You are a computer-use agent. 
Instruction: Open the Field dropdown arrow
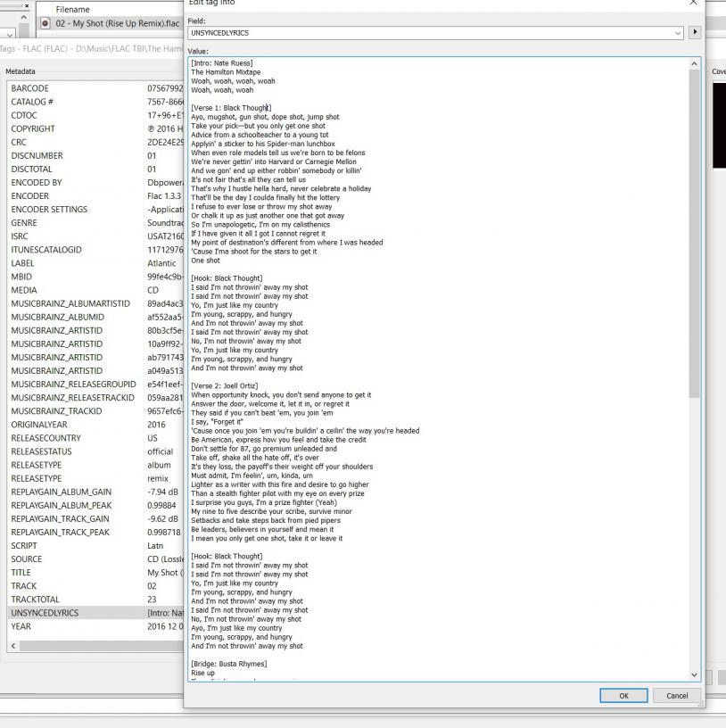(x=679, y=33)
